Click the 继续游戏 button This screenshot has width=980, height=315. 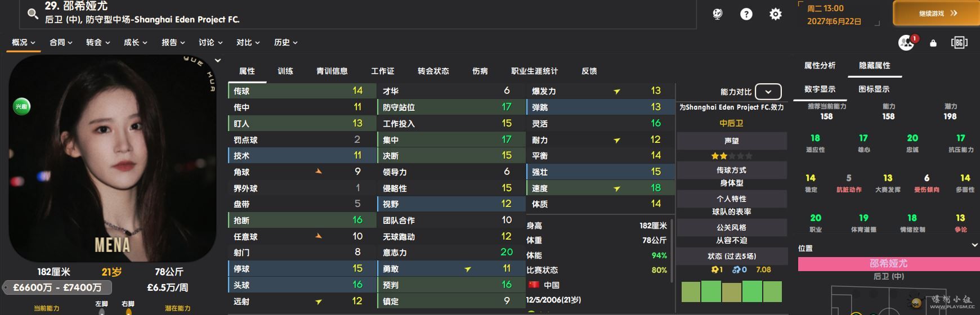(936, 13)
